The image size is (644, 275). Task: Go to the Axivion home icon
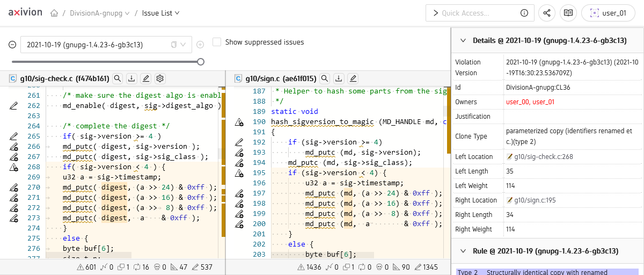(54, 13)
